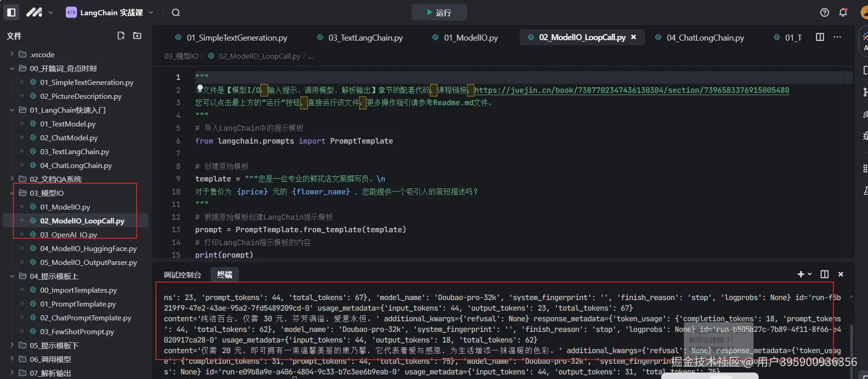868x379 pixels.
Task: Open the help question-mark icon
Action: [825, 12]
